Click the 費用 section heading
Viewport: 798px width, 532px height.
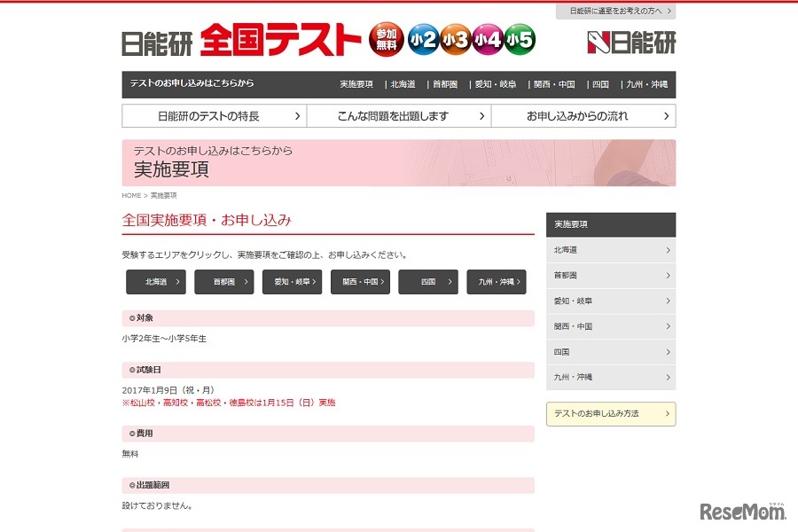coord(328,434)
